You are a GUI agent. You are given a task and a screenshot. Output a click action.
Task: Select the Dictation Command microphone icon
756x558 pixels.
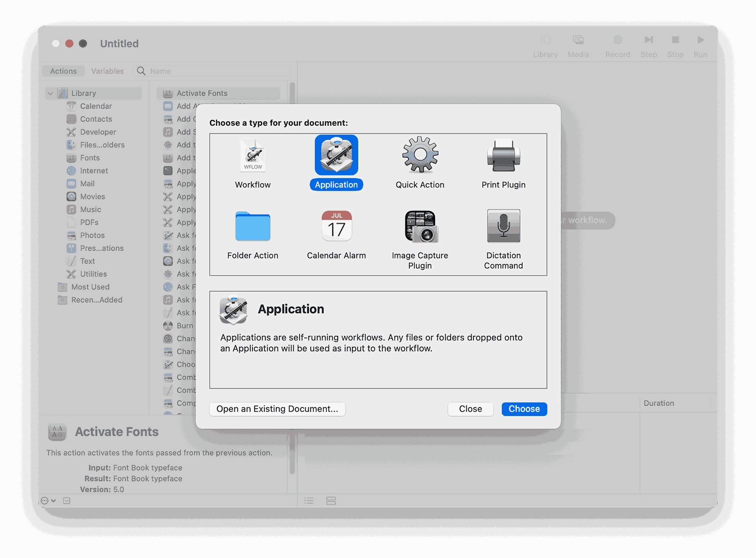pyautogui.click(x=504, y=226)
